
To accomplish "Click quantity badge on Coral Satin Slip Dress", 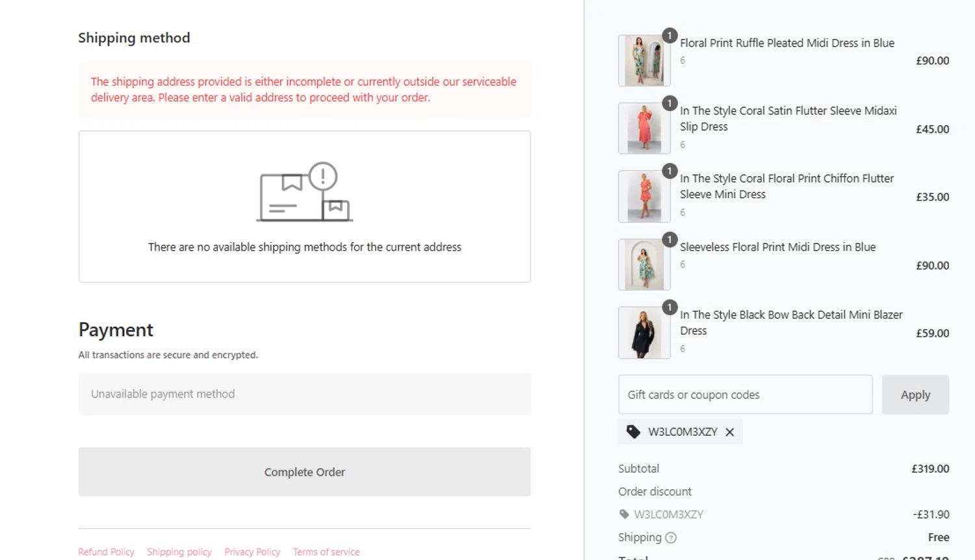I will (669, 103).
